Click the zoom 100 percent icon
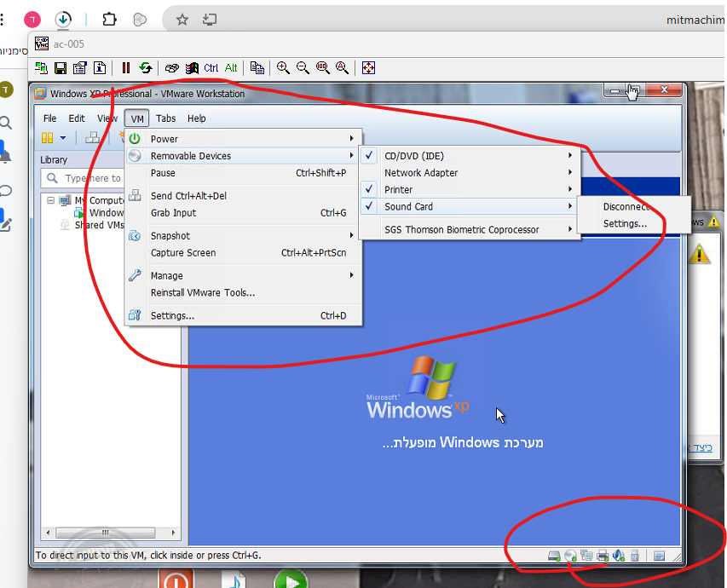 click(323, 68)
